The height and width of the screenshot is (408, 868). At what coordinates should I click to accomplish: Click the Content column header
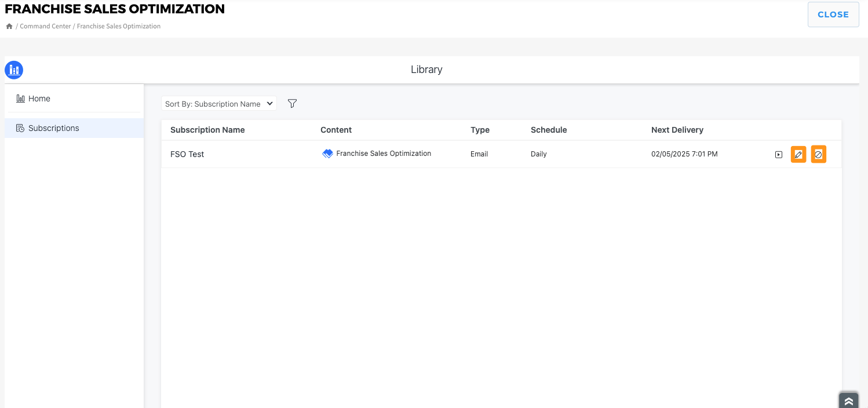coord(336,130)
